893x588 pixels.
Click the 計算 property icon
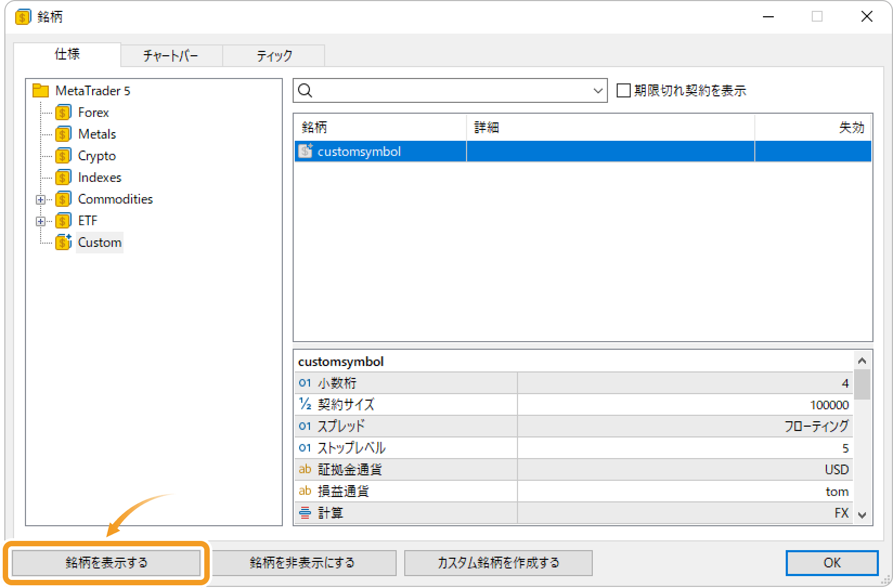pyautogui.click(x=305, y=512)
